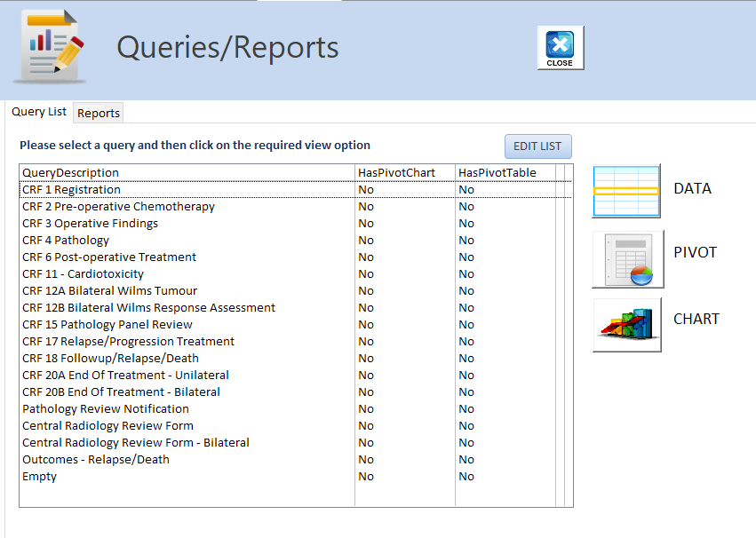
Task: Click the DATA view grid icon
Action: [x=626, y=191]
